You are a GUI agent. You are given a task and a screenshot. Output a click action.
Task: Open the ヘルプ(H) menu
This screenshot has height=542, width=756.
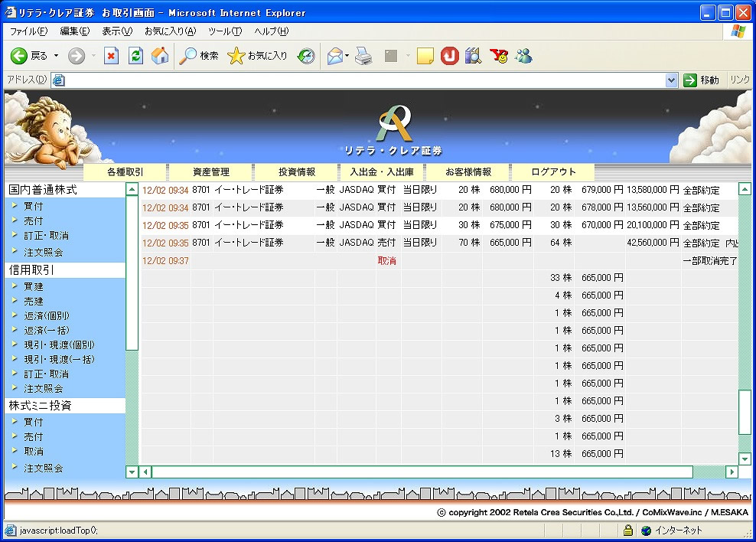[x=272, y=31]
